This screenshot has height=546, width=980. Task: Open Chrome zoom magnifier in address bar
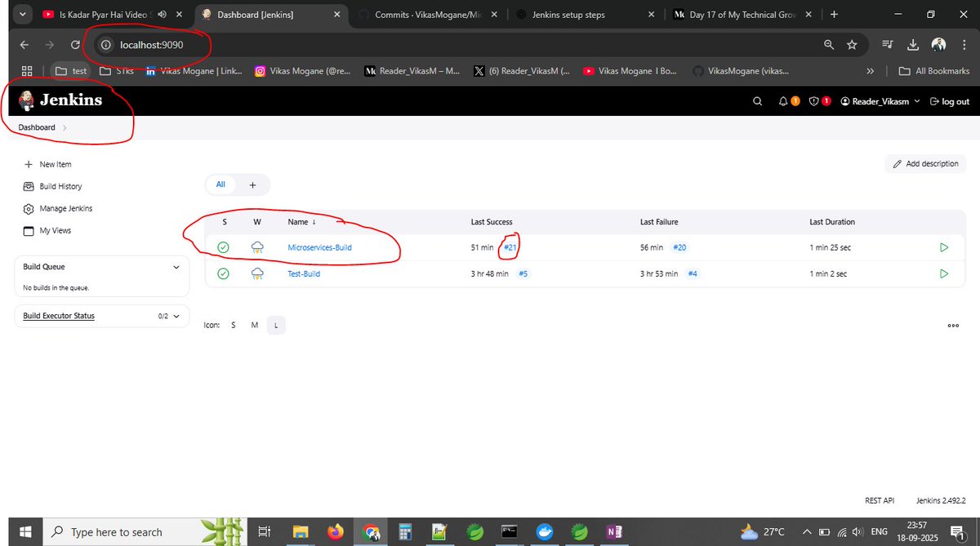pyautogui.click(x=828, y=45)
